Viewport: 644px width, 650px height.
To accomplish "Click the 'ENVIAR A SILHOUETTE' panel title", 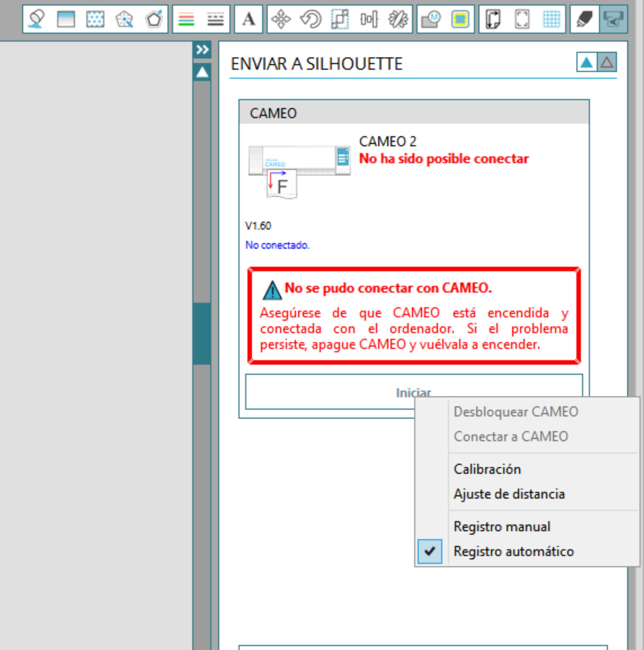I will click(316, 63).
